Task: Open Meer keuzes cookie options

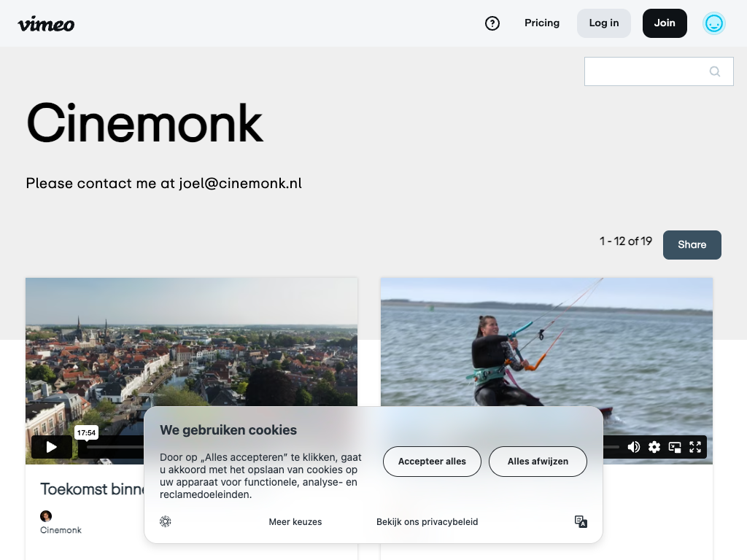Action: coord(295,522)
